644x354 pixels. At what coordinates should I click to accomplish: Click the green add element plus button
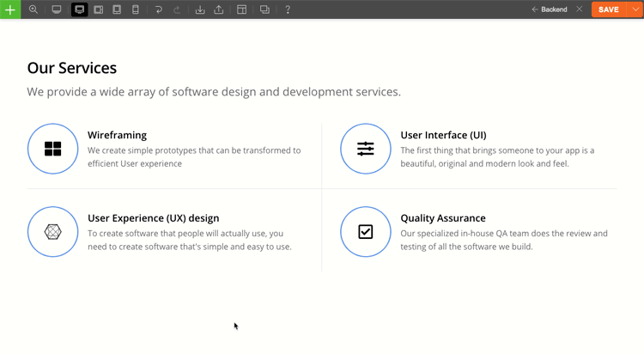coord(10,9)
